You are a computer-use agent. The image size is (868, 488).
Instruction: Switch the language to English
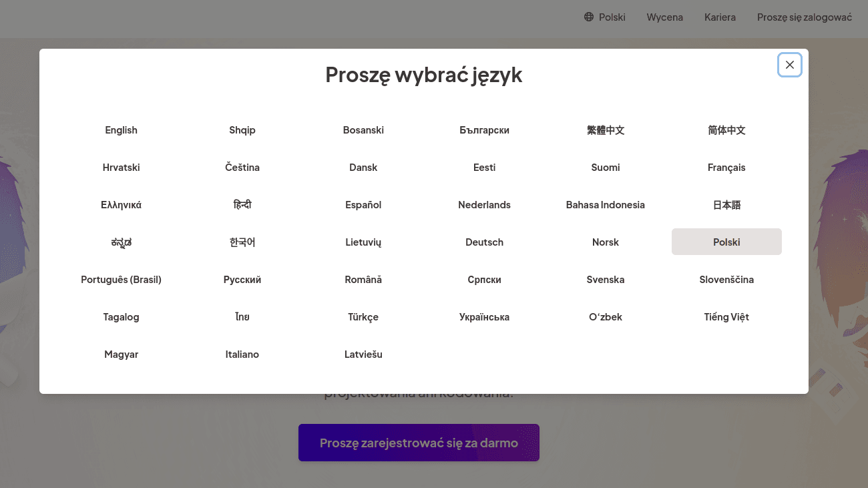121,130
